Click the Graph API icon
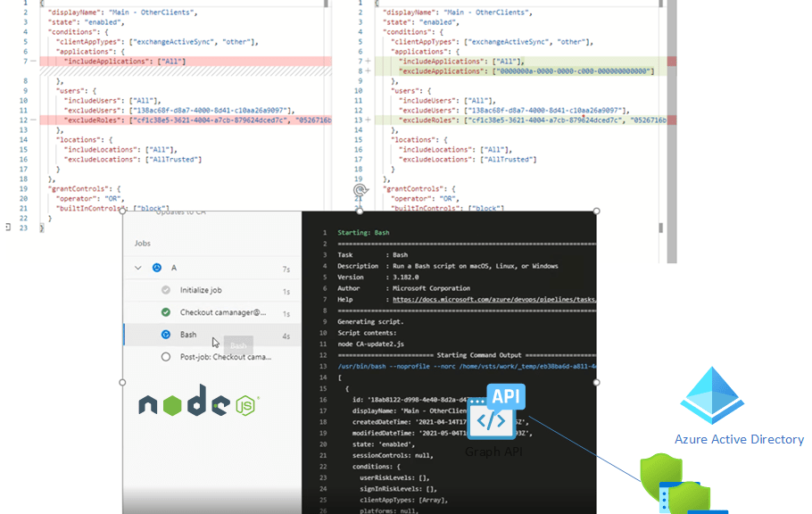812x514 pixels. click(x=495, y=412)
